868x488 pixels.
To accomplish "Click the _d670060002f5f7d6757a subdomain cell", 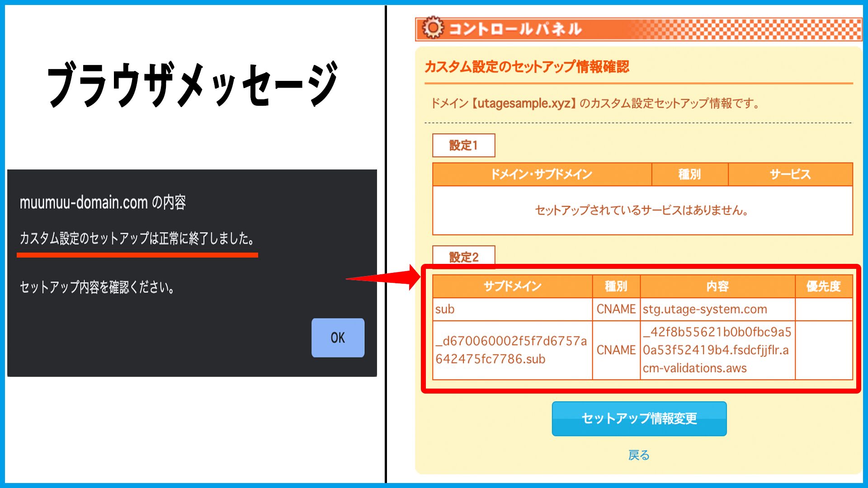I will (x=512, y=350).
